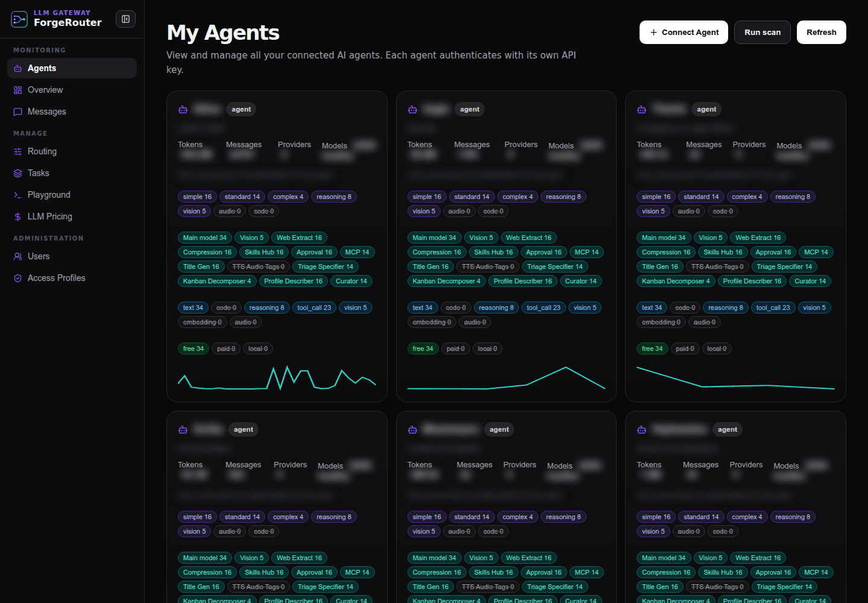Open Tasks via its layers icon
Image resolution: width=868 pixels, height=603 pixels.
pos(17,173)
